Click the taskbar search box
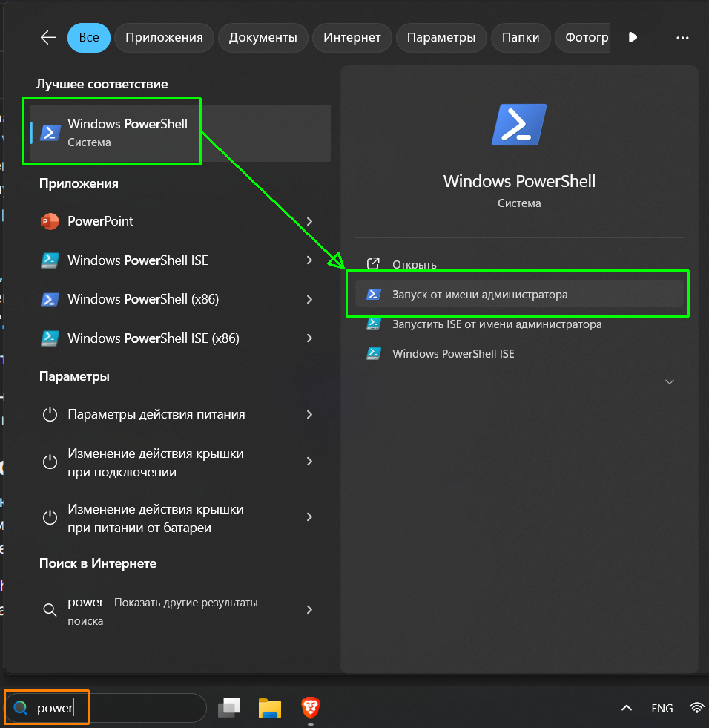This screenshot has width=709, height=728. (x=111, y=708)
